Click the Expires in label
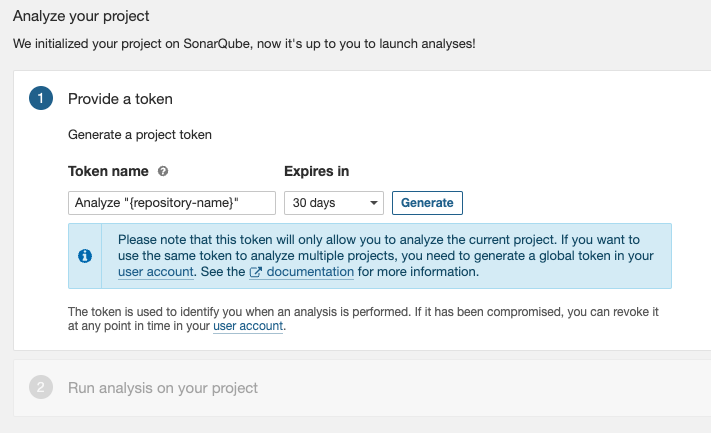 click(317, 171)
